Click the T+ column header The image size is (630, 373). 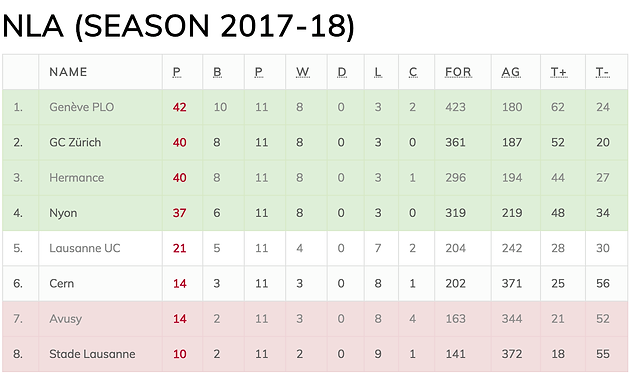(x=558, y=72)
